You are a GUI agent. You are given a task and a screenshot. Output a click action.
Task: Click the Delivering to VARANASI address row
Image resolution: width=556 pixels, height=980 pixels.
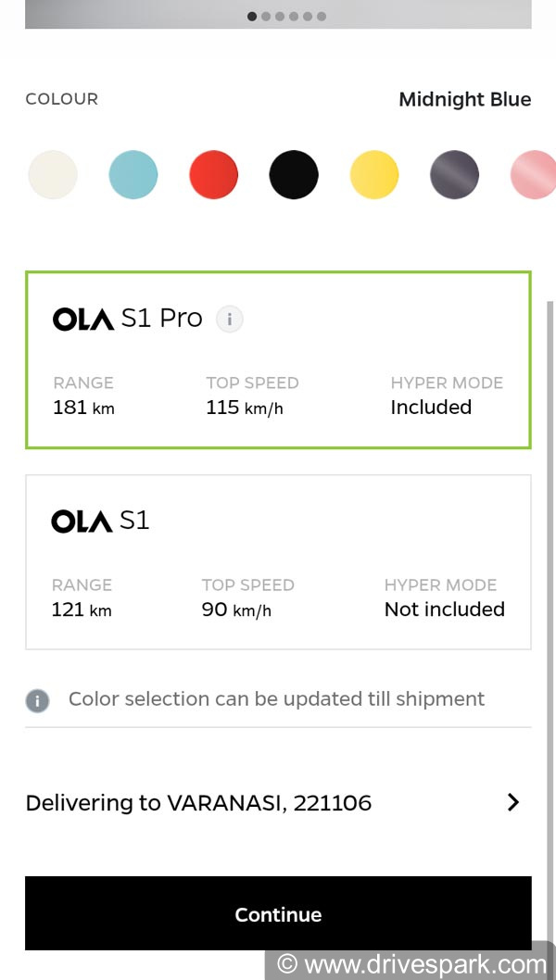[199, 802]
